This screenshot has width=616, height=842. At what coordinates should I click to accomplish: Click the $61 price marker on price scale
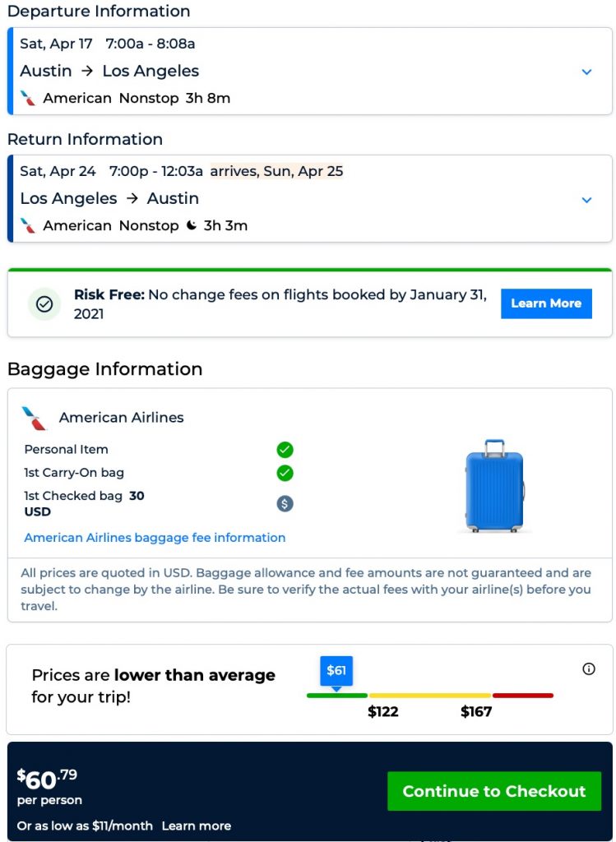click(x=336, y=671)
